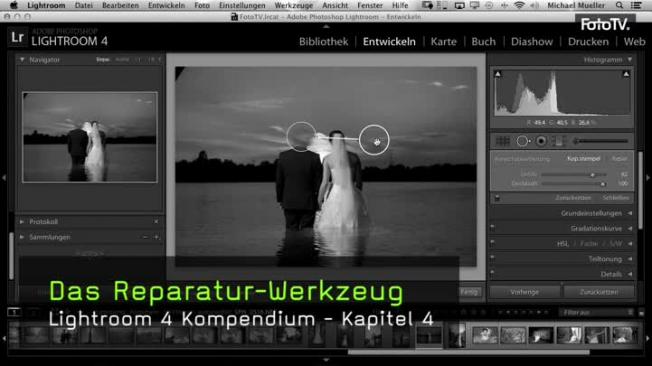Collapse the bottom filmstrip panel arrow
652x366 pixels.
pyautogui.click(x=326, y=359)
